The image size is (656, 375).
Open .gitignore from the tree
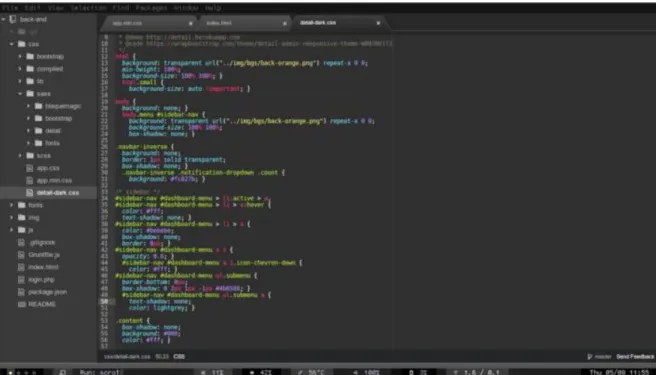pos(42,242)
